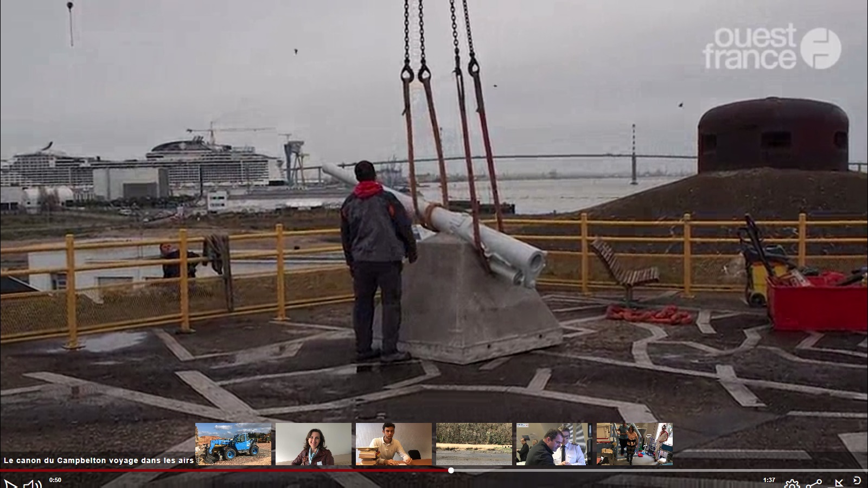The height and width of the screenshot is (488, 868).
Task: Start video playback with the play icon
Action: click(10, 483)
